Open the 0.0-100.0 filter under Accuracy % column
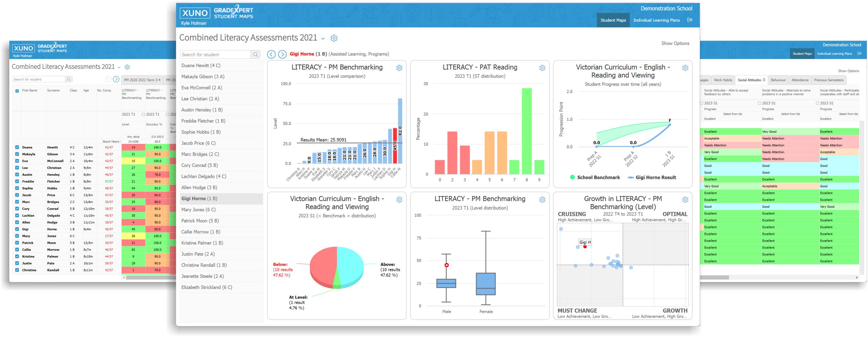Screen dimensions: 868x337 [157, 137]
